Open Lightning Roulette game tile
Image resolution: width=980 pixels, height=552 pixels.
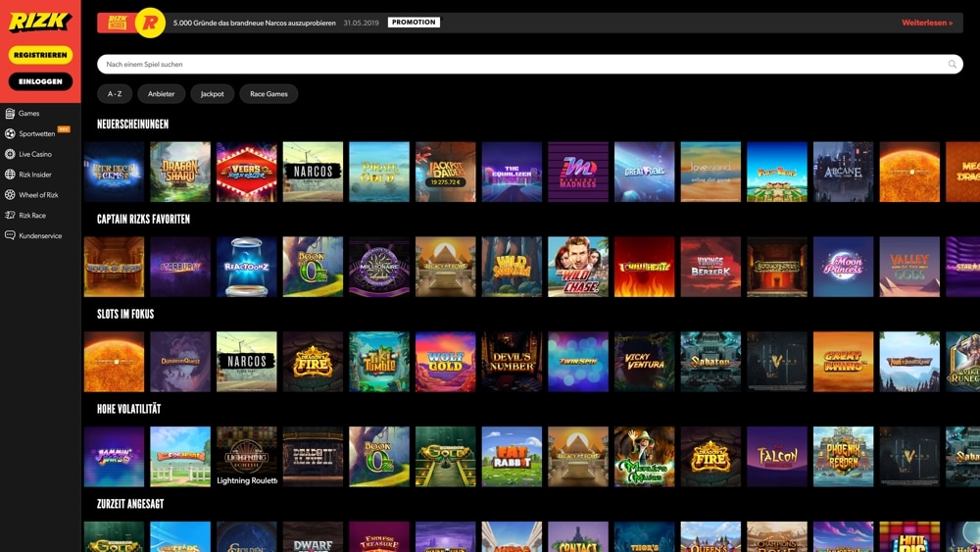click(x=246, y=457)
